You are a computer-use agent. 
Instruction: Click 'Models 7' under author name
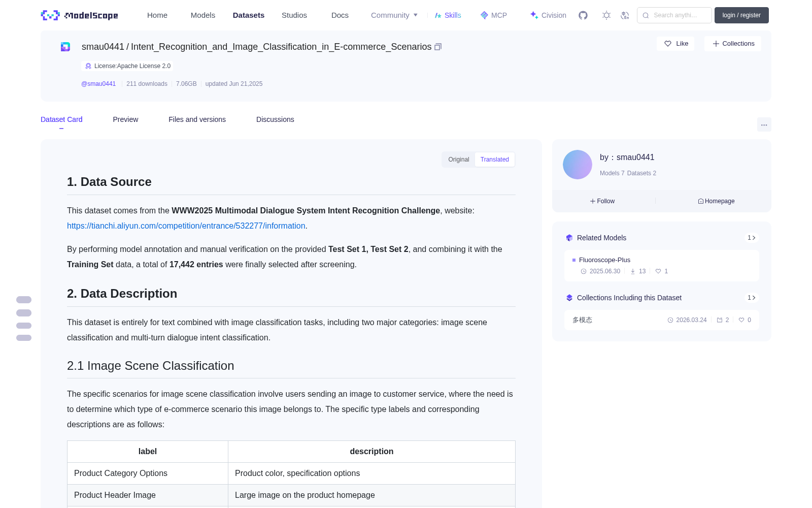(612, 173)
